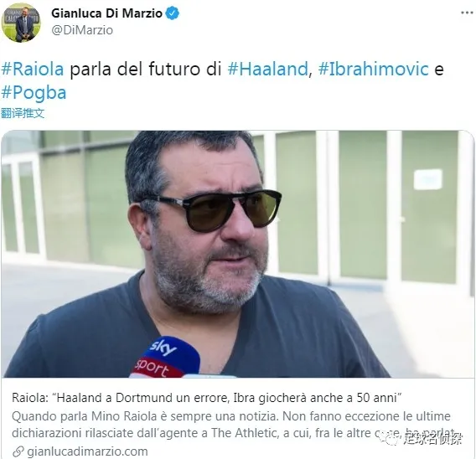Screen dimensions: 476x459
Task: Follow the #Raiola hashtag
Action: click(33, 69)
